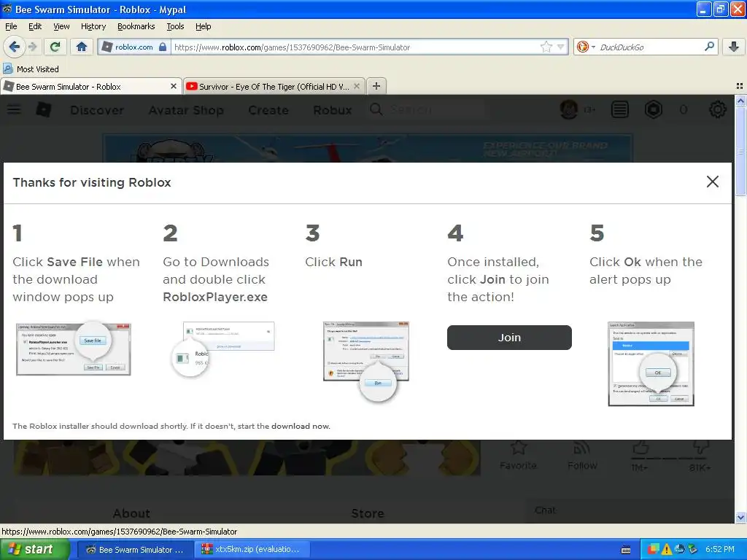Click the Roblox logo icon
The image size is (747, 560).
point(43,109)
